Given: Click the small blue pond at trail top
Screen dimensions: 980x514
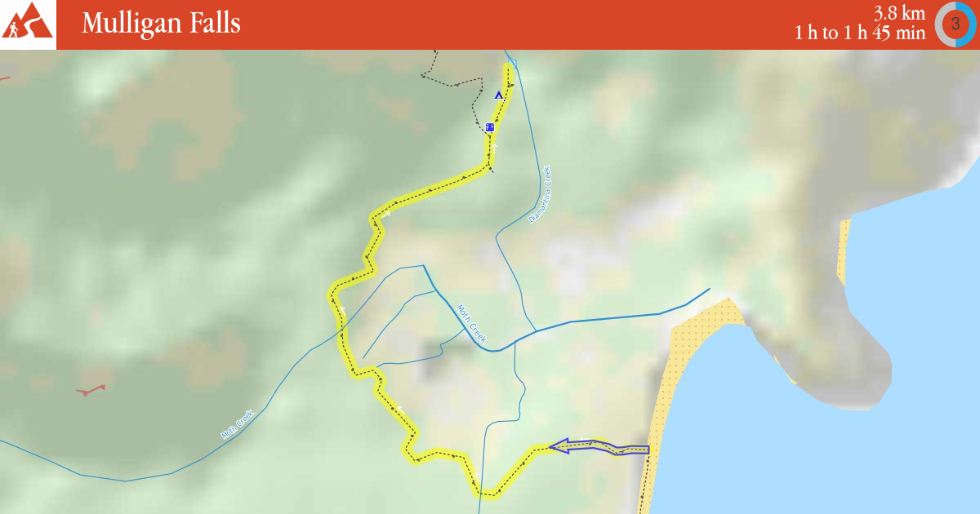Looking at the screenshot, I should point(512,63).
